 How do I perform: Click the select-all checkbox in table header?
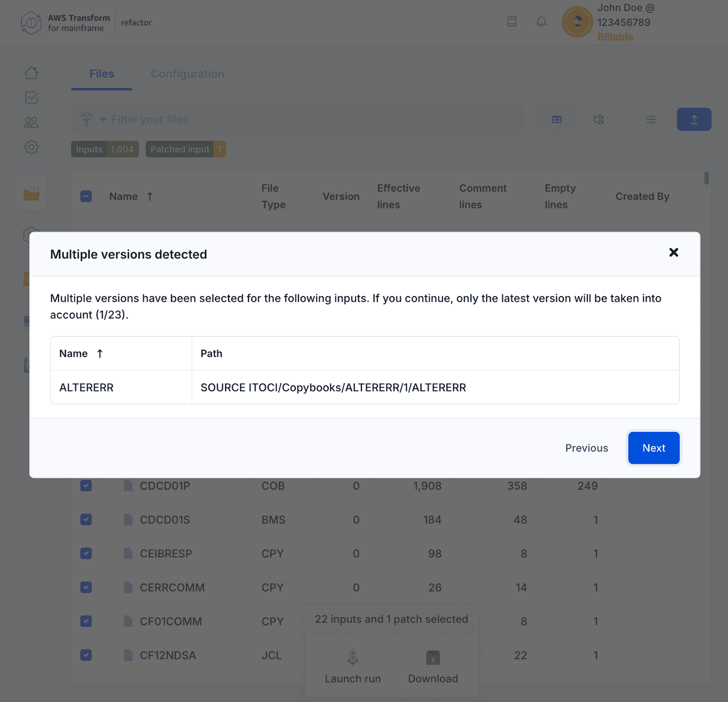(86, 196)
